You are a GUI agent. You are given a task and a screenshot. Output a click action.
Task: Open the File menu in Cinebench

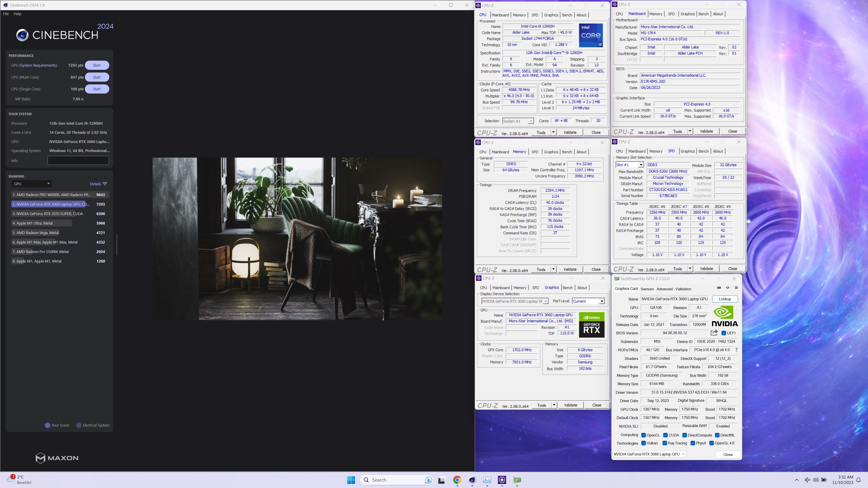pyautogui.click(x=6, y=14)
